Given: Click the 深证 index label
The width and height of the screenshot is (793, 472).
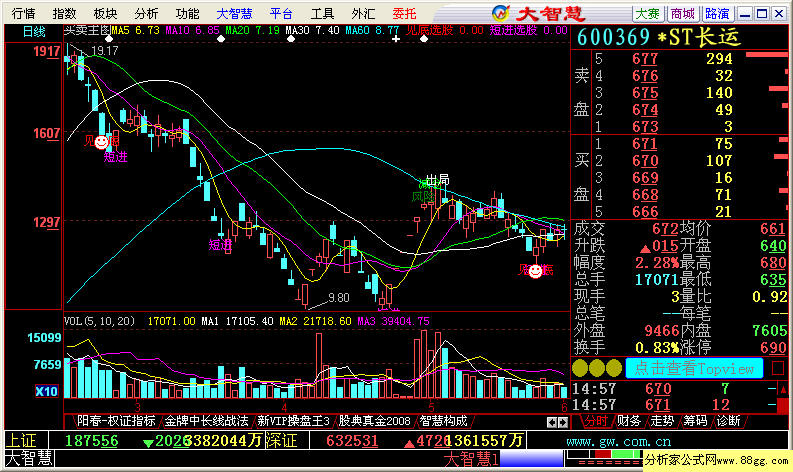Looking at the screenshot, I should [x=281, y=441].
